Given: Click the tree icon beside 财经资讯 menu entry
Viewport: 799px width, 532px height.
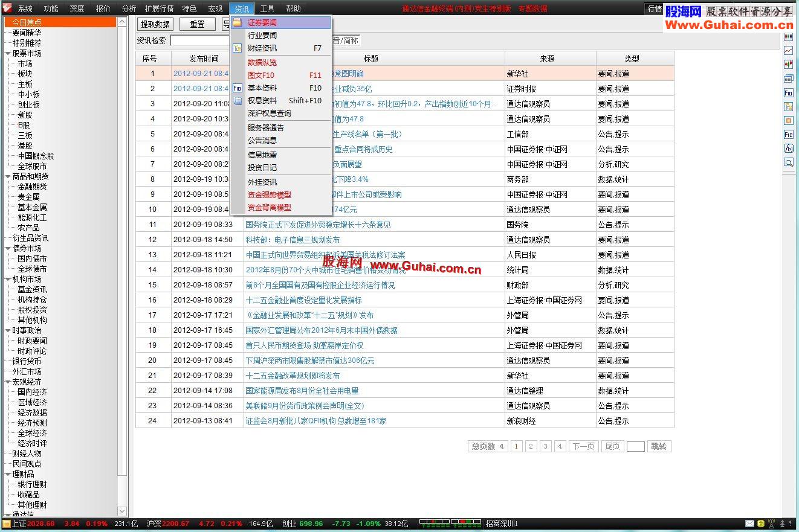Looking at the screenshot, I should point(238,48).
